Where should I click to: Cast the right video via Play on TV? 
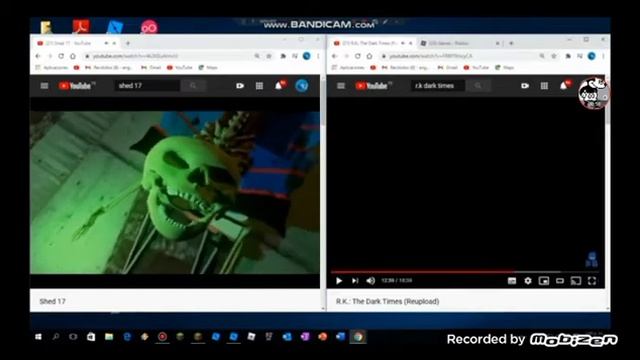[576, 281]
